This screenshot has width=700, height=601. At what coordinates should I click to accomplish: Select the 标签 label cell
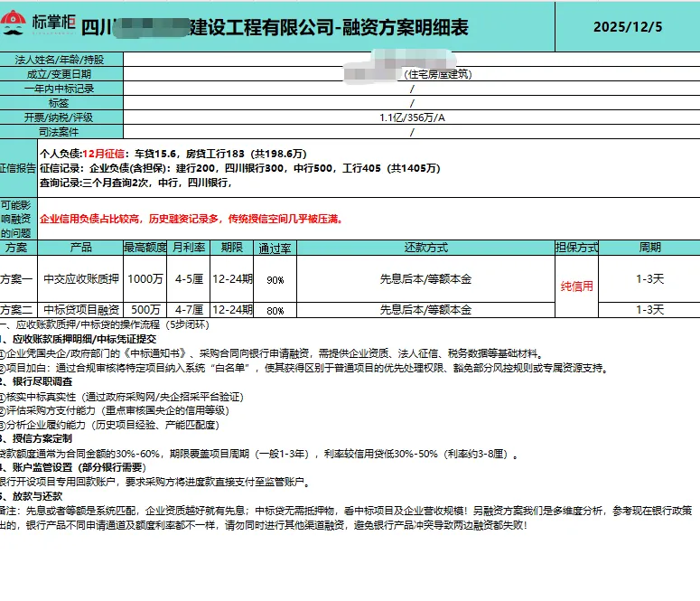(x=61, y=103)
